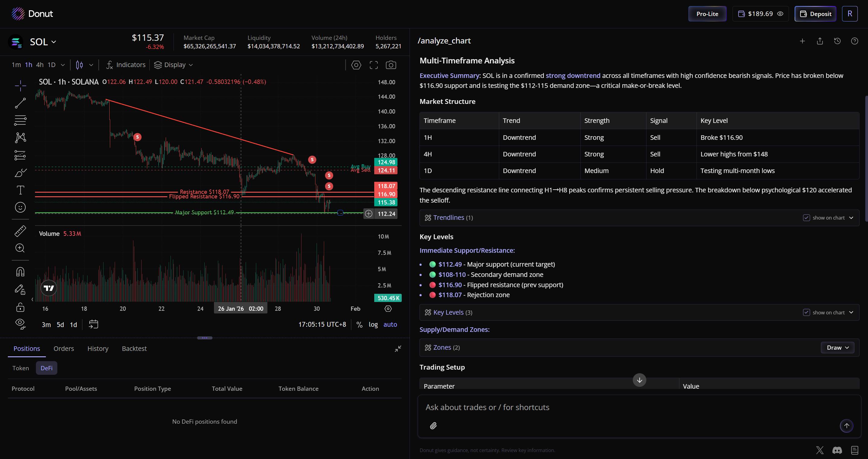Open the text annotation tool

click(20, 190)
